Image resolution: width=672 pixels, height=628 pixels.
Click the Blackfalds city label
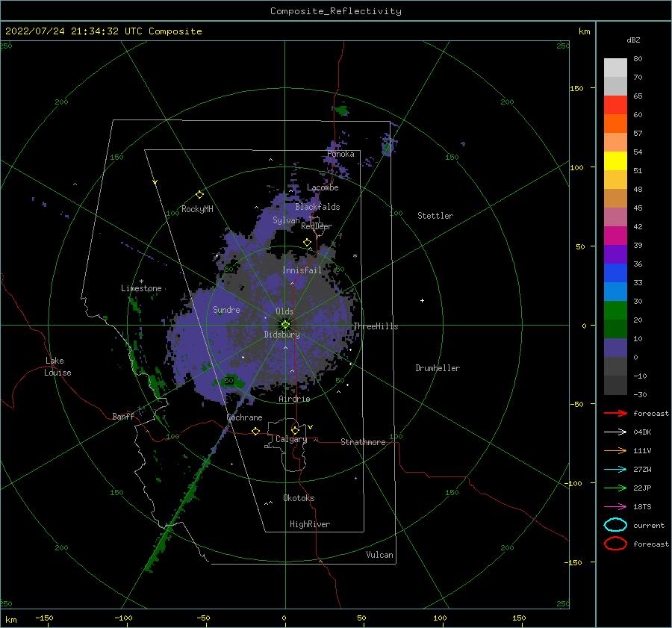(x=317, y=207)
